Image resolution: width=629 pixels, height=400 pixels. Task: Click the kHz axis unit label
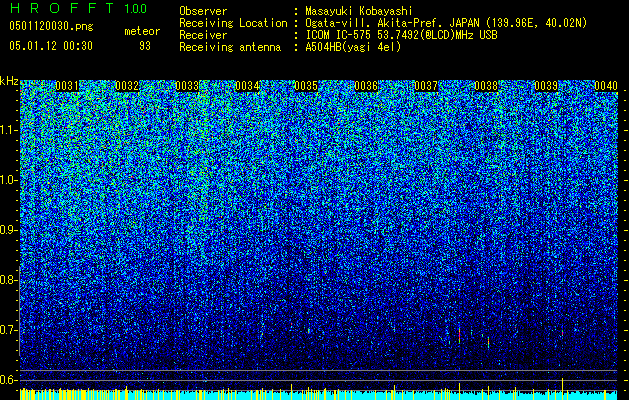(9, 81)
